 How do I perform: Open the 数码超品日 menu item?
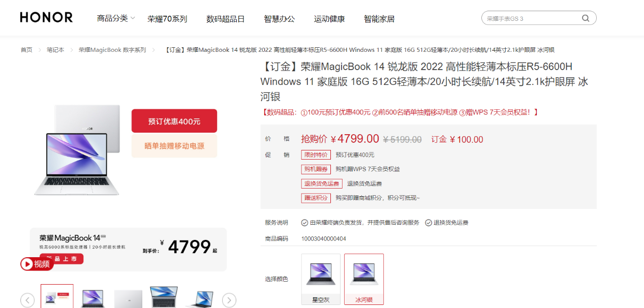pyautogui.click(x=225, y=19)
